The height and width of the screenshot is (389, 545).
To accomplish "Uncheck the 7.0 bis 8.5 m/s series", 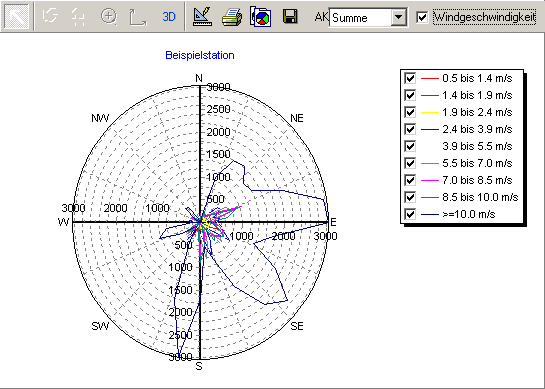I will coord(410,180).
